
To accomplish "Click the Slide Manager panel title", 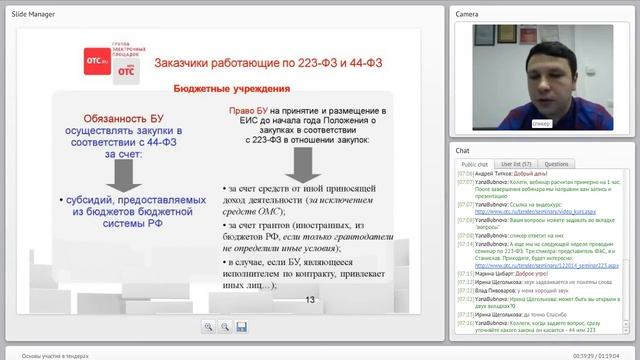I will [33, 14].
